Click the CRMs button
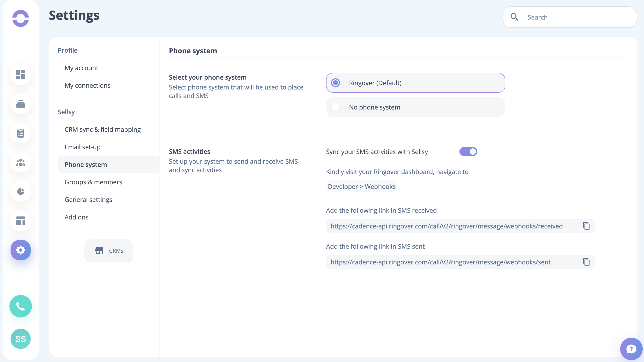Image resolution: width=644 pixels, height=362 pixels. click(x=108, y=251)
